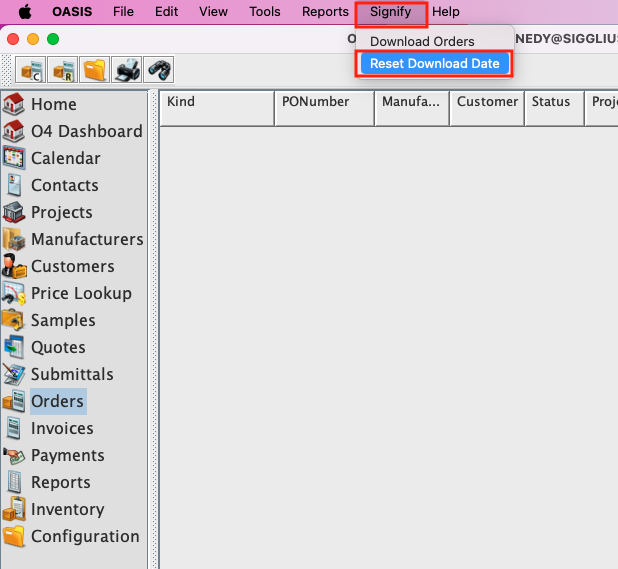This screenshot has height=569, width=618.
Task: Open the Invoices section
Action: point(62,428)
